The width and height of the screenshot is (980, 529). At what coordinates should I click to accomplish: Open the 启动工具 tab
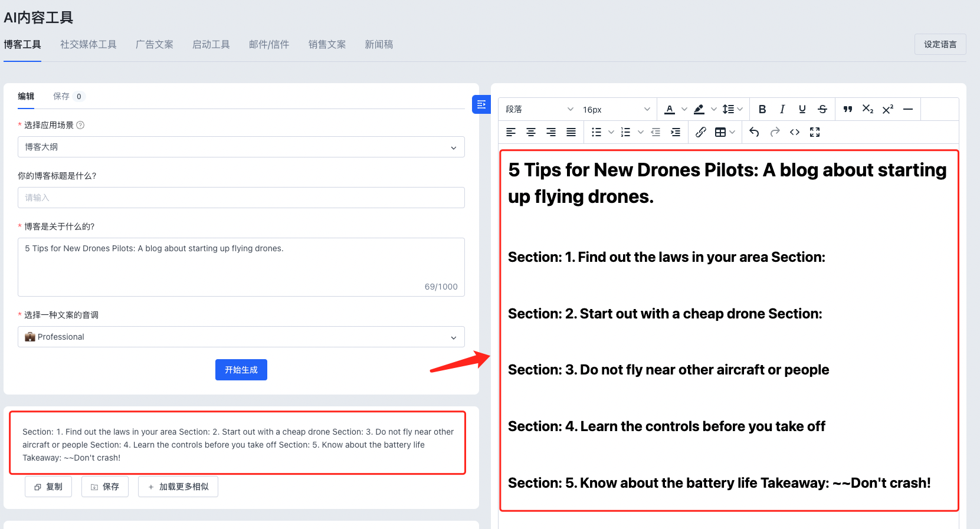tap(211, 44)
